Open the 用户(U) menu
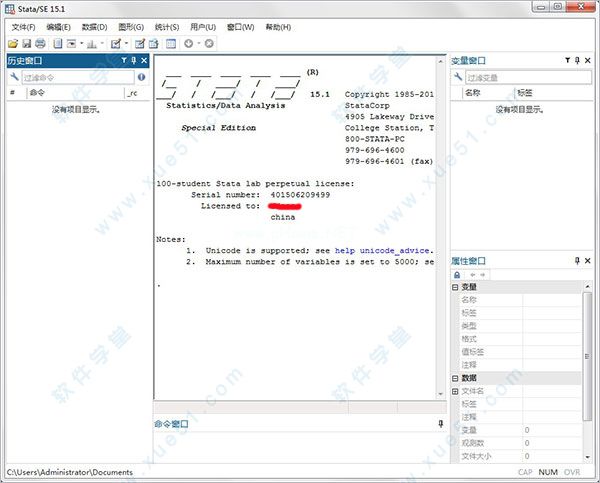 click(203, 27)
